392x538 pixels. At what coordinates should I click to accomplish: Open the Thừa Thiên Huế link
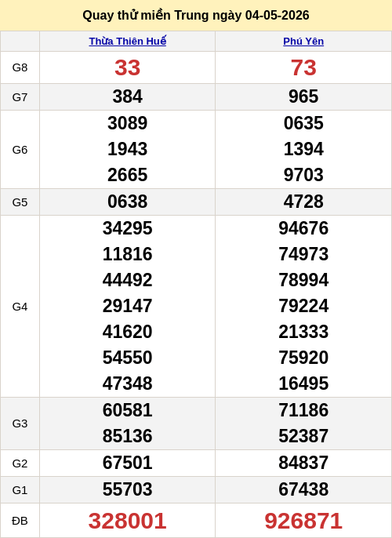tap(128, 41)
